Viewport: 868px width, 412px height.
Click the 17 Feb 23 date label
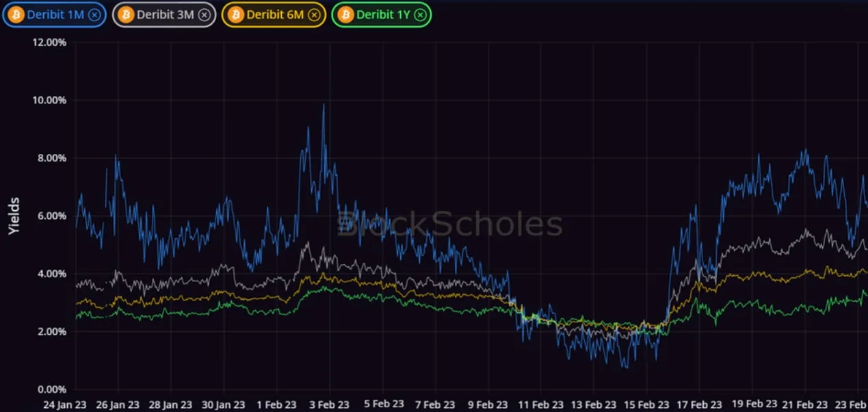[x=700, y=404]
